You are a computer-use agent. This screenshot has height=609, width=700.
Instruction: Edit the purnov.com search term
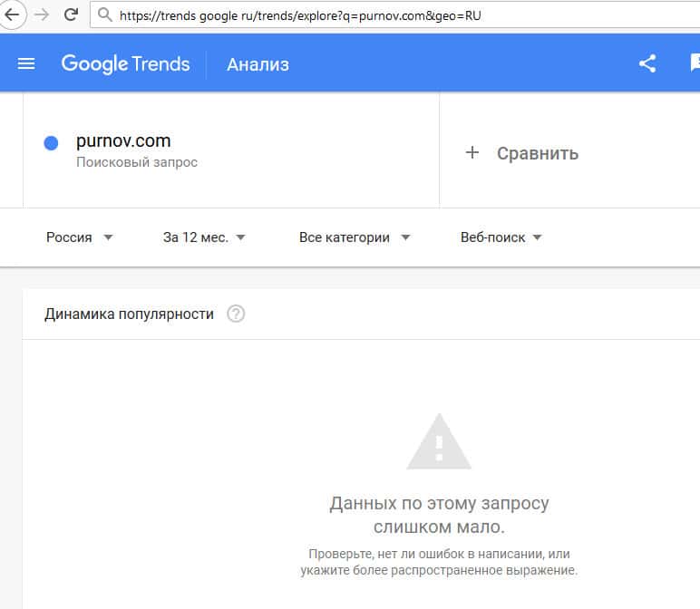[x=123, y=141]
